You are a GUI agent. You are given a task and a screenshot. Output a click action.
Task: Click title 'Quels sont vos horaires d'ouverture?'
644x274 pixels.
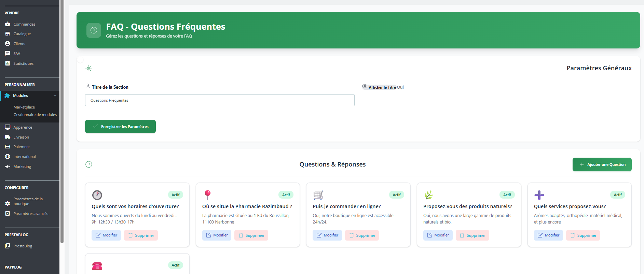tap(135, 206)
